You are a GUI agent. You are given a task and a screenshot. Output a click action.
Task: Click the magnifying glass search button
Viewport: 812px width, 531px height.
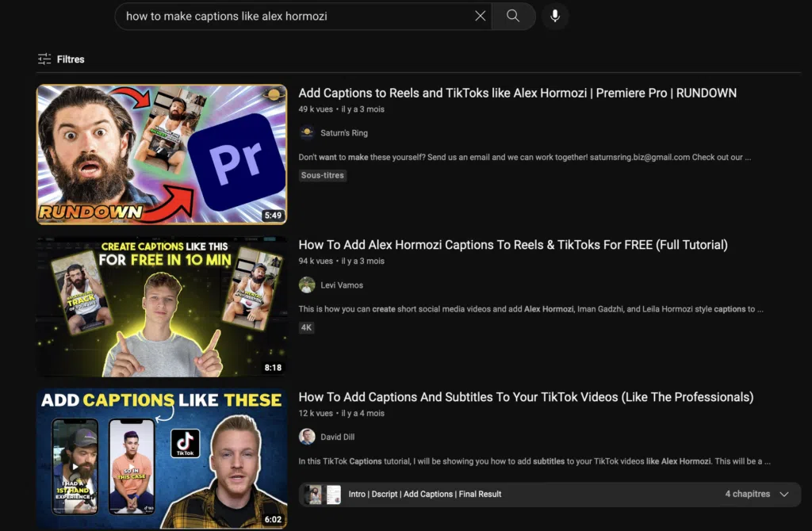(513, 16)
